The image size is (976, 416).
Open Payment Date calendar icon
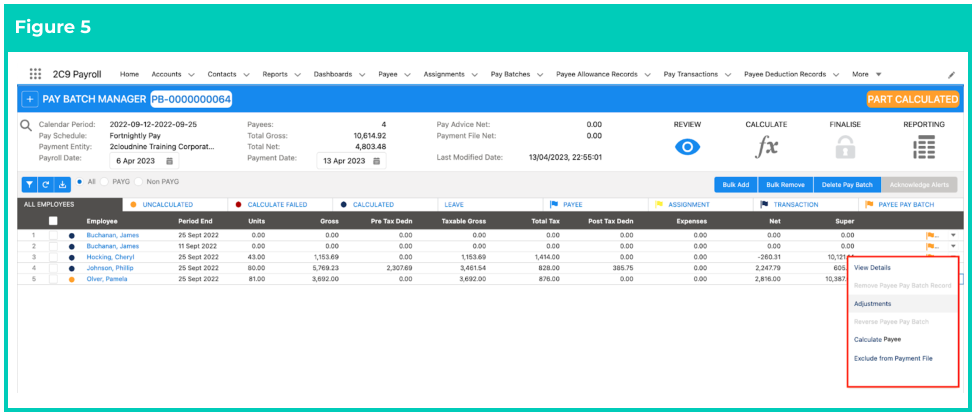pos(376,161)
